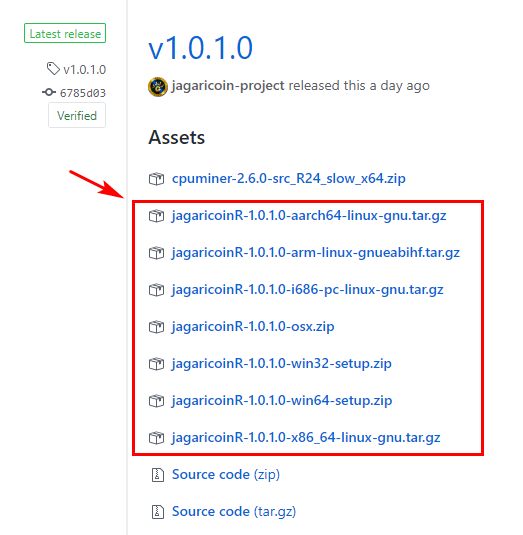Click package icon beside arm-linux-gnueabihf tarball
The height and width of the screenshot is (535, 523).
tap(156, 253)
